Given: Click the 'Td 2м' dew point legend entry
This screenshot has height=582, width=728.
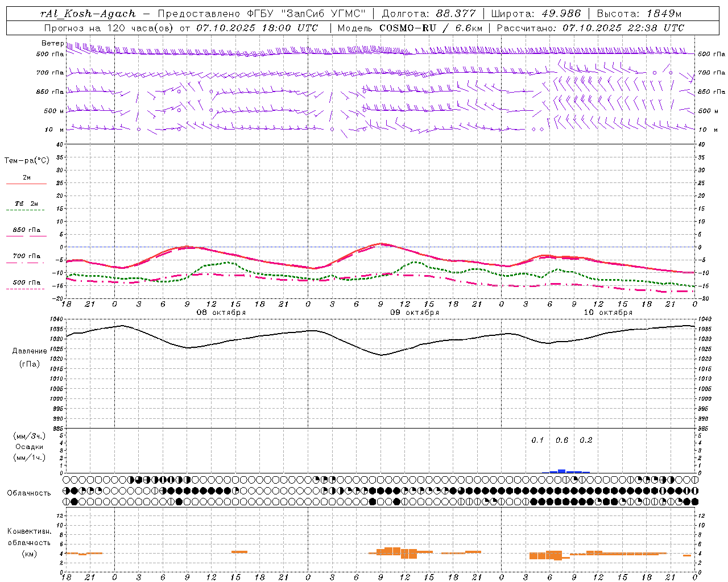Looking at the screenshot, I should pyautogui.click(x=27, y=203).
